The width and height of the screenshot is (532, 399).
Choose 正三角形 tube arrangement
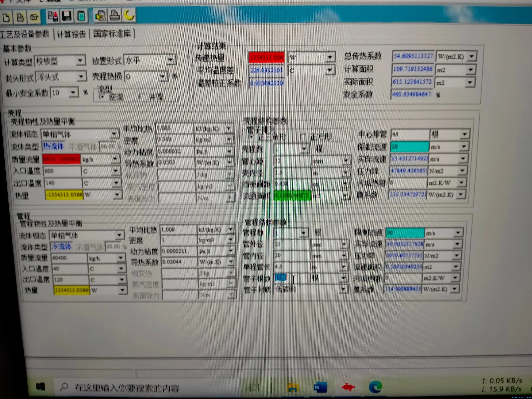coord(251,137)
